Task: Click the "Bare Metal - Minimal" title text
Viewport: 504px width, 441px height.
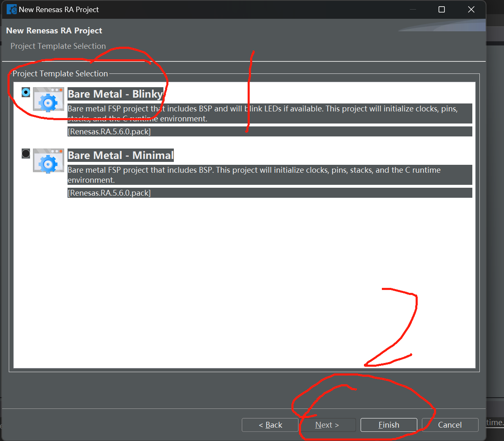Action: [x=120, y=155]
